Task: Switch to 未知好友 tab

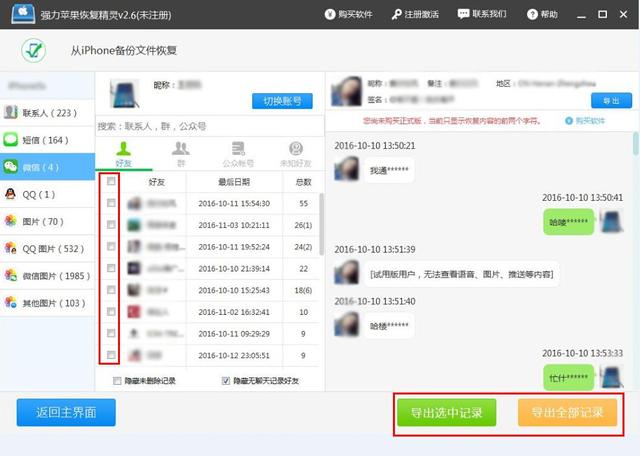Action: coord(296,155)
